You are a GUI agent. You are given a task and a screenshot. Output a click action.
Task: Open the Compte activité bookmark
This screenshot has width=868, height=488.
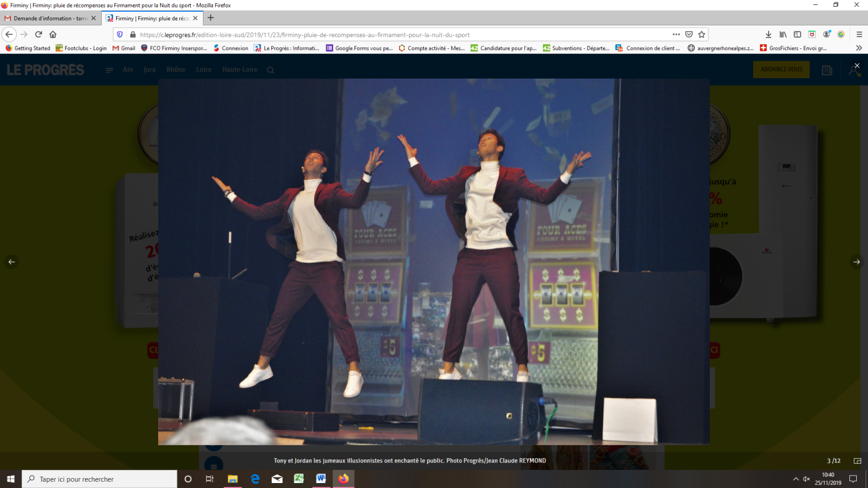(431, 48)
